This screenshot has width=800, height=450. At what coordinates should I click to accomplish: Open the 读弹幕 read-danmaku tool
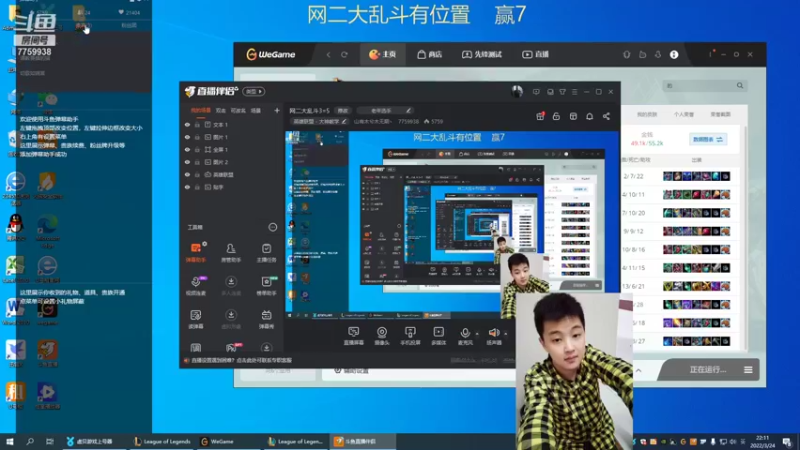tap(196, 319)
